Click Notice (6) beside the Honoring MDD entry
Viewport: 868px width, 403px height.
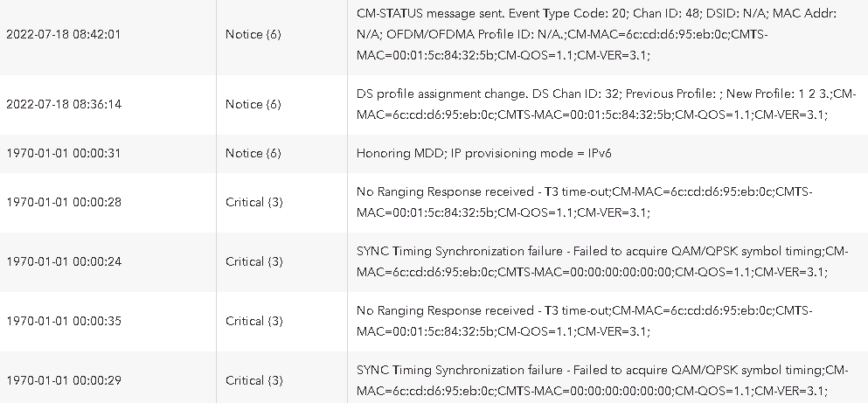click(x=253, y=153)
